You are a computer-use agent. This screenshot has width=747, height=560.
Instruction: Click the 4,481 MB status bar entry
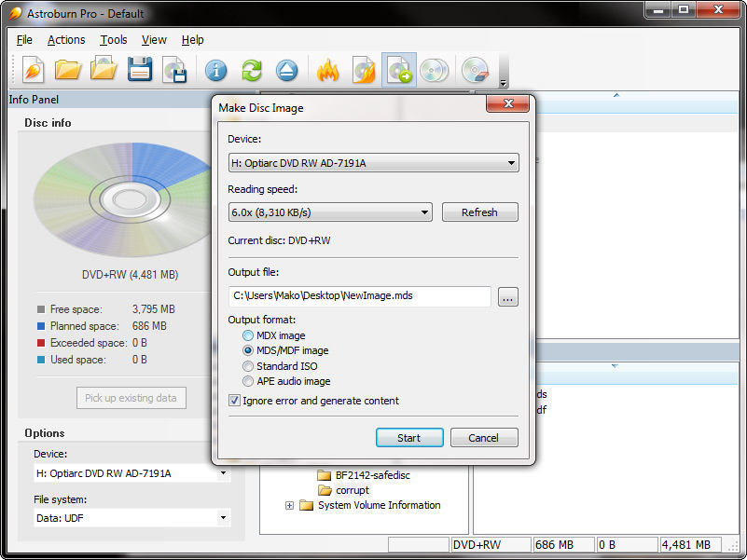point(690,545)
